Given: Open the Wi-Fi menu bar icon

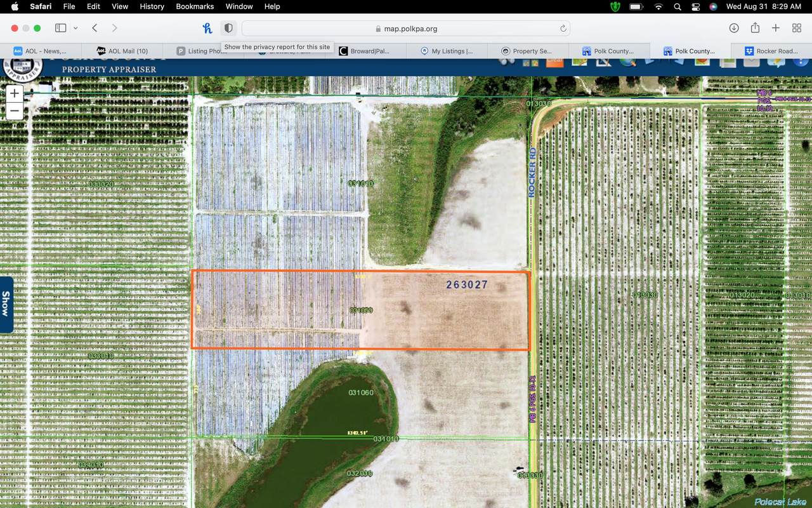Looking at the screenshot, I should point(658,6).
